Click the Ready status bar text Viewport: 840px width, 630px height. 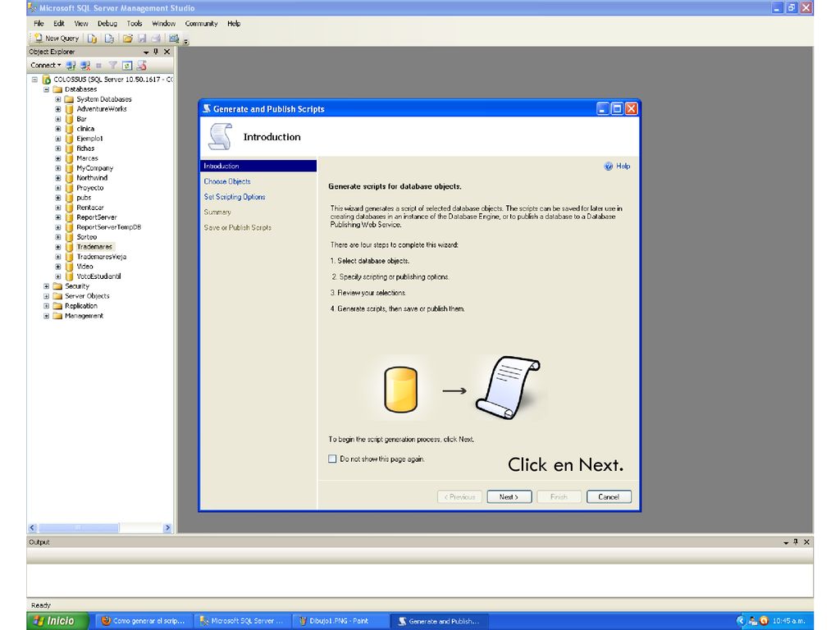coord(41,605)
